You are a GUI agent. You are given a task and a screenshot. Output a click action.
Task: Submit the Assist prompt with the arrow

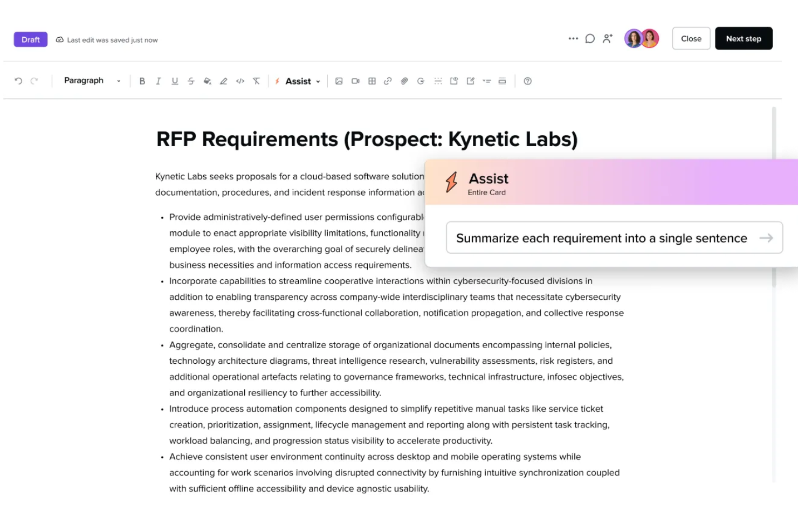click(x=766, y=238)
